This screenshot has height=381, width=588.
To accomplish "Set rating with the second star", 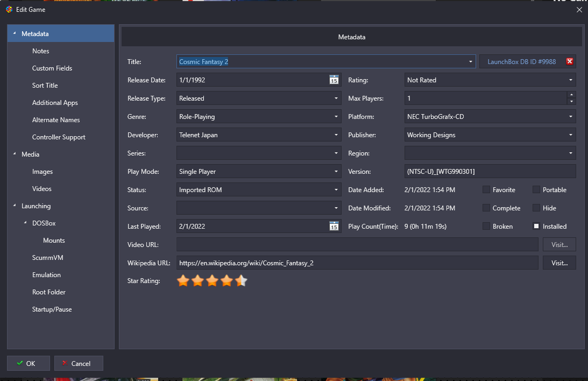I will pyautogui.click(x=197, y=280).
